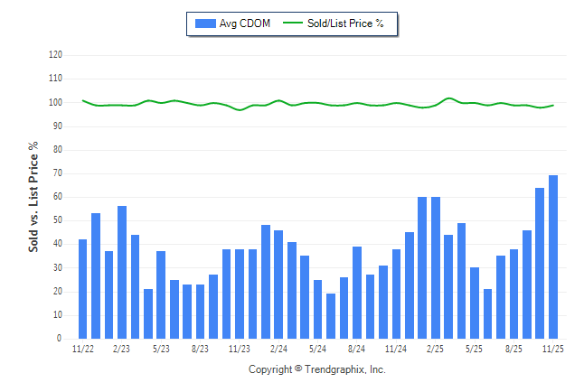Viewport: 584px width, 392px height.
Task: Click the 11/25 x-axis label
Action: tap(552, 348)
